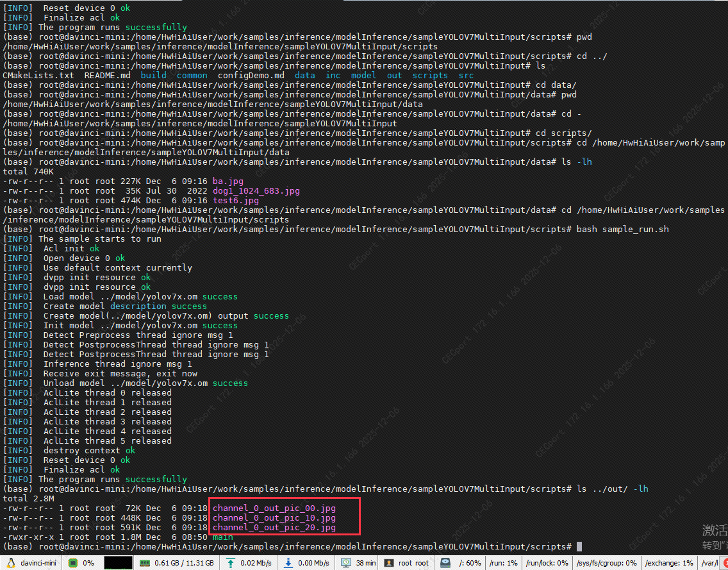Image resolution: width=728 pixels, height=570 pixels.
Task: Click the CPU chip icon in status bar
Action: click(72, 563)
